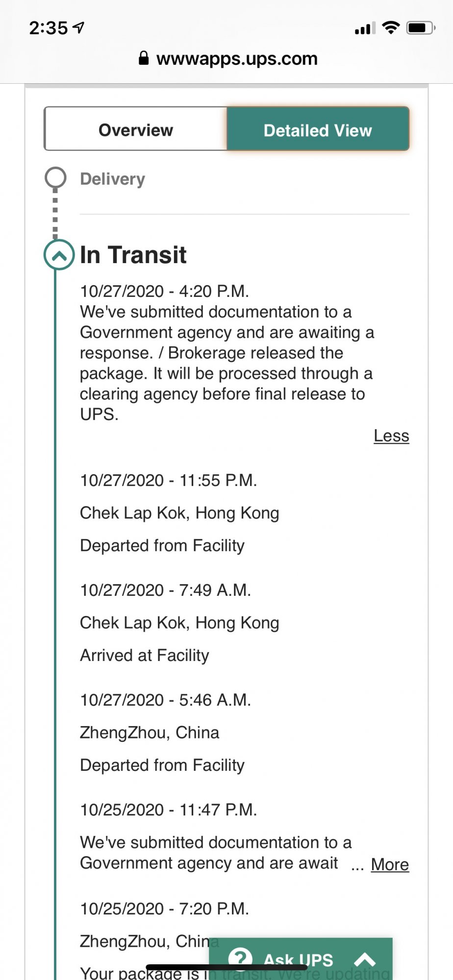Click the Delivery step label

(112, 179)
